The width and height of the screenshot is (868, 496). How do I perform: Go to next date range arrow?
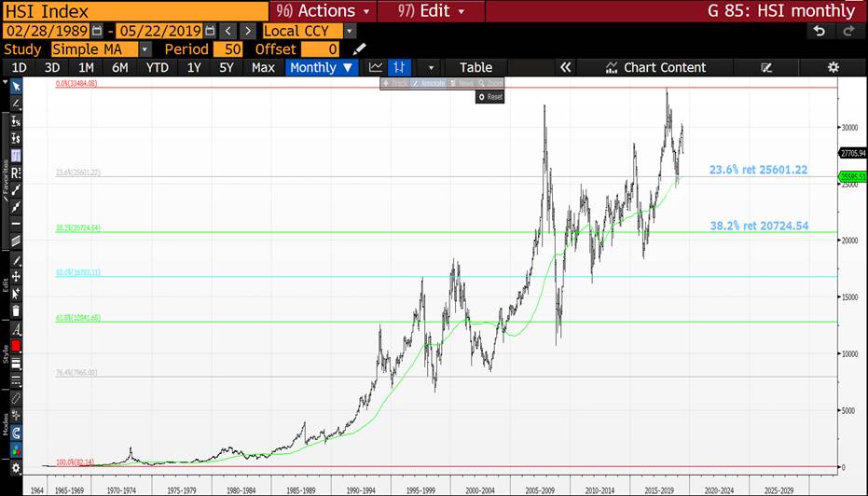point(247,31)
